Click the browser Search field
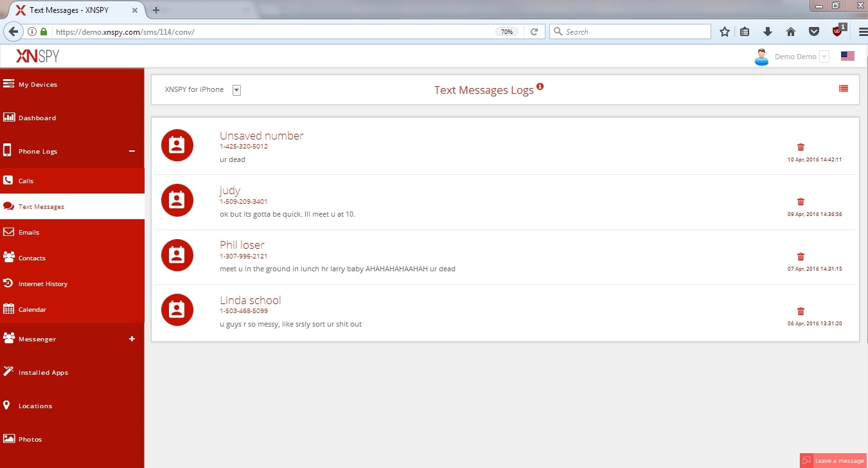The height and width of the screenshot is (468, 868). pos(630,32)
